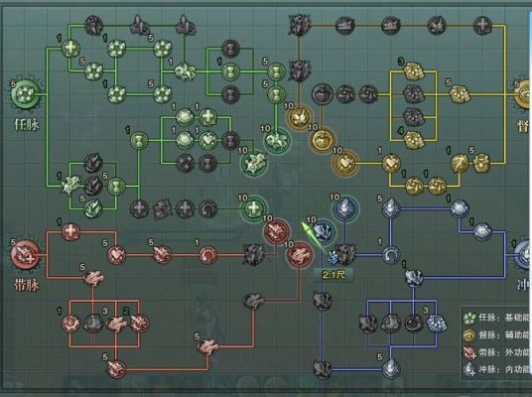Select the green heart node level 1

coord(208,140)
